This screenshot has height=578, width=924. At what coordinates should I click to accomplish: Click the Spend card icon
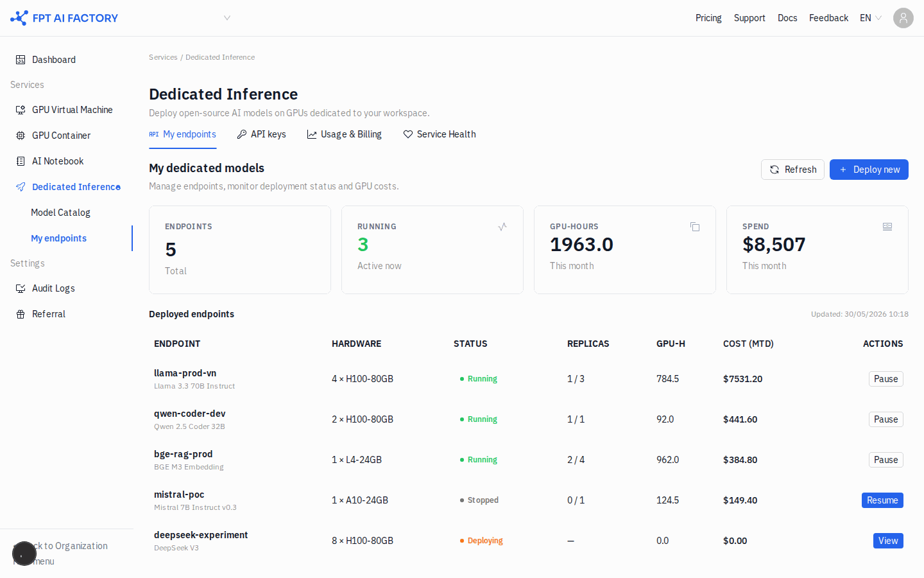click(x=887, y=227)
